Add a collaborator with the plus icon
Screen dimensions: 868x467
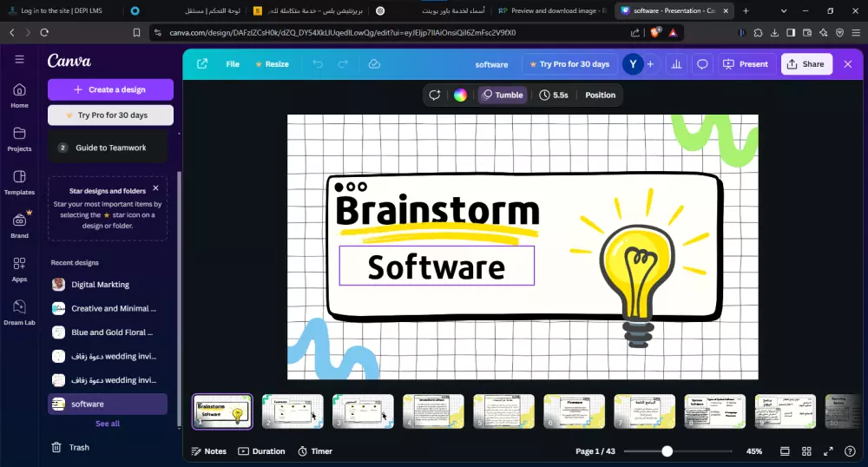[650, 64]
